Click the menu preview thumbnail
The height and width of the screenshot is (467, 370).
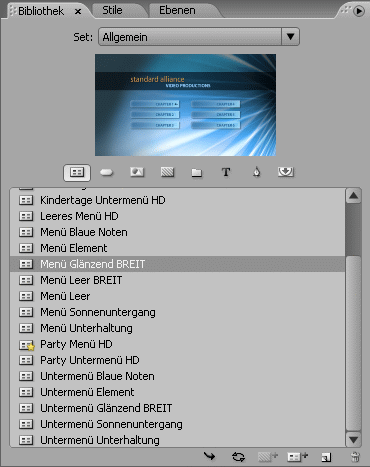(185, 105)
